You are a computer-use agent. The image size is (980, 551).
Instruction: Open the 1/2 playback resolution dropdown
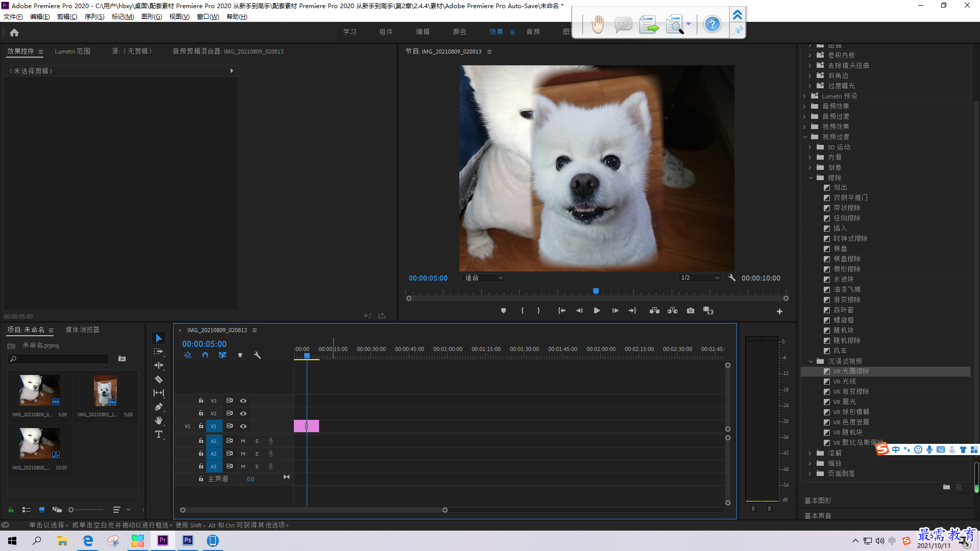[700, 278]
